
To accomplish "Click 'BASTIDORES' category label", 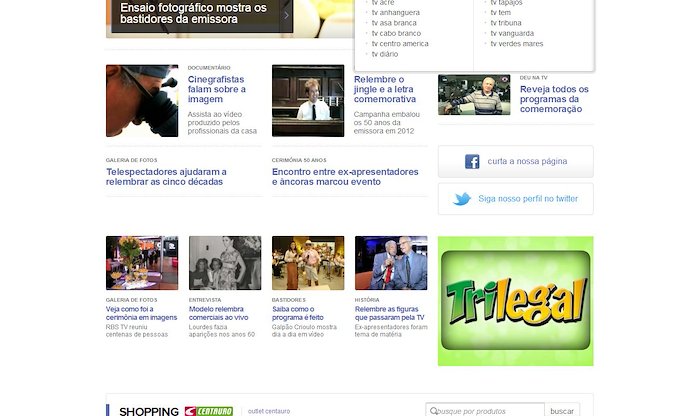I will [288, 300].
